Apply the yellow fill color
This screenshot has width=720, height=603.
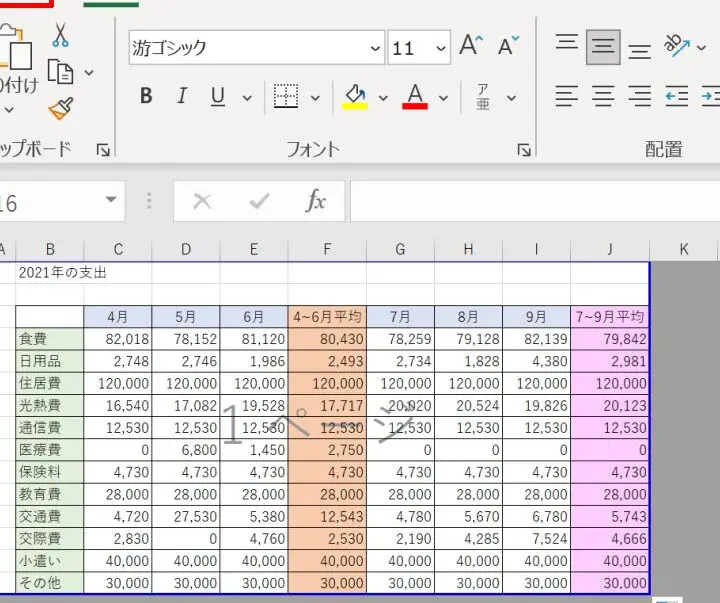click(355, 97)
